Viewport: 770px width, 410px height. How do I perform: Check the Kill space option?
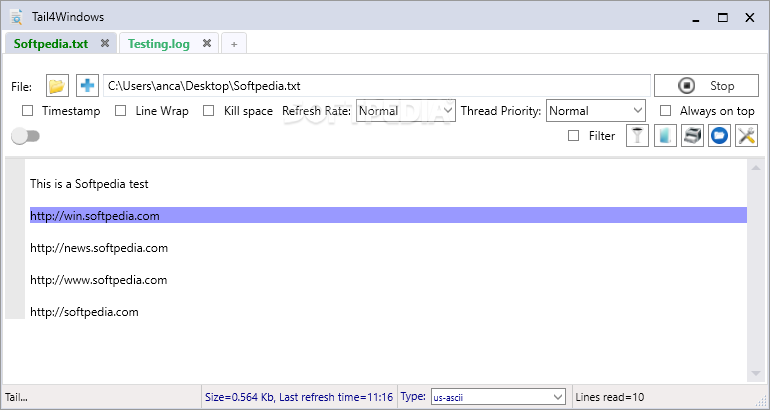[x=209, y=111]
